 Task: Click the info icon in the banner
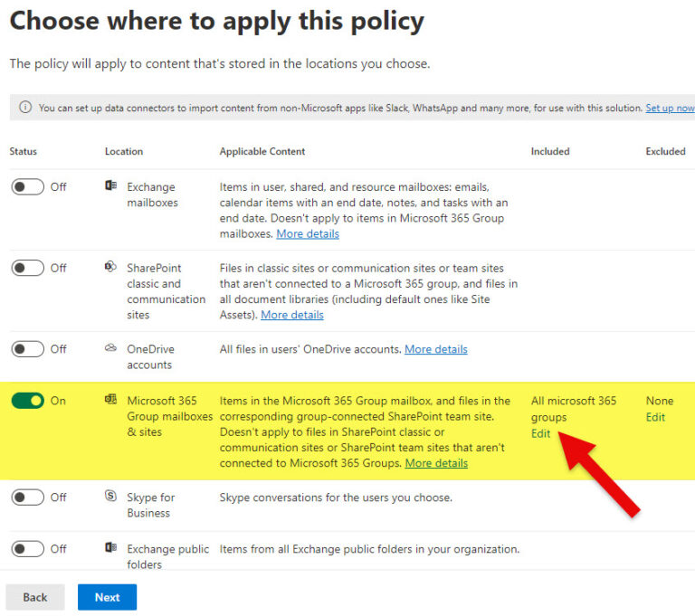tap(25, 108)
